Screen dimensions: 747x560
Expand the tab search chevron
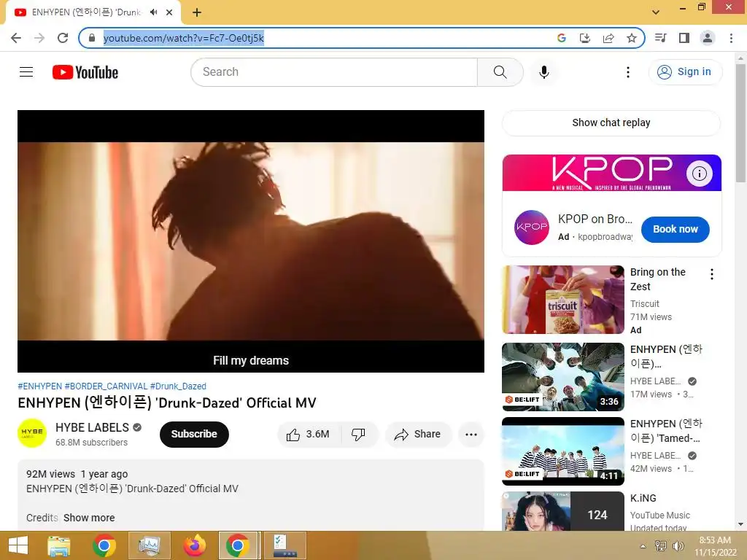(656, 12)
